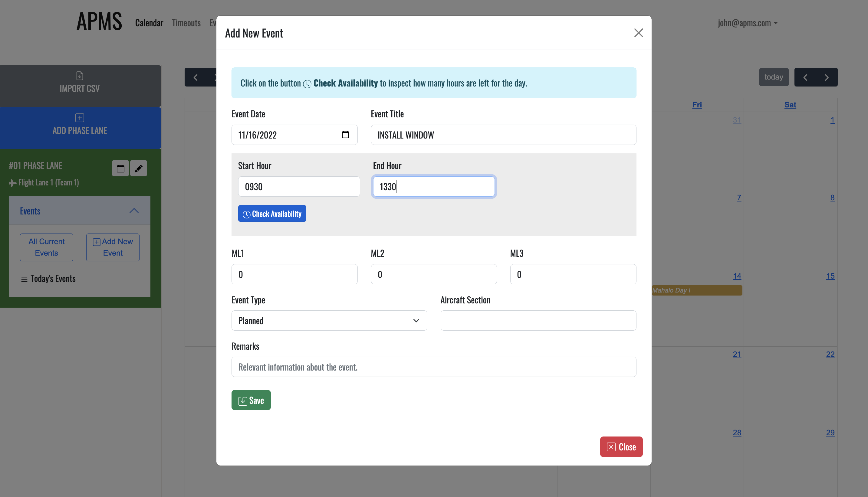Open the Timeouts nav item
The image size is (868, 497).
coord(186,23)
